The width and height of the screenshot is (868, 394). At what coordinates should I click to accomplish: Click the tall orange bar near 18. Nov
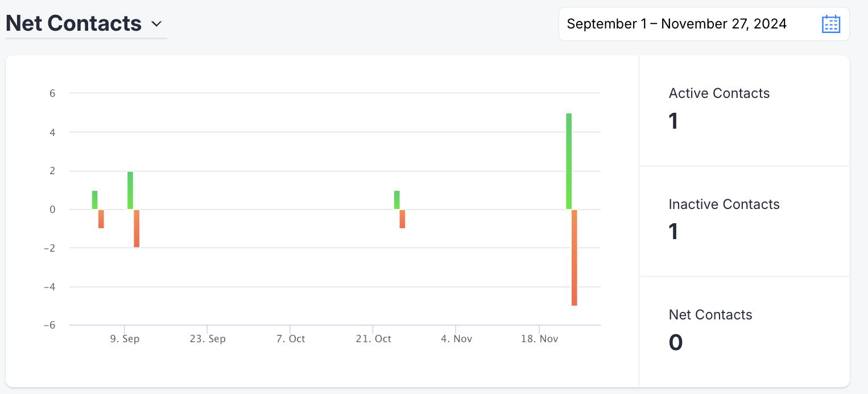tap(574, 257)
